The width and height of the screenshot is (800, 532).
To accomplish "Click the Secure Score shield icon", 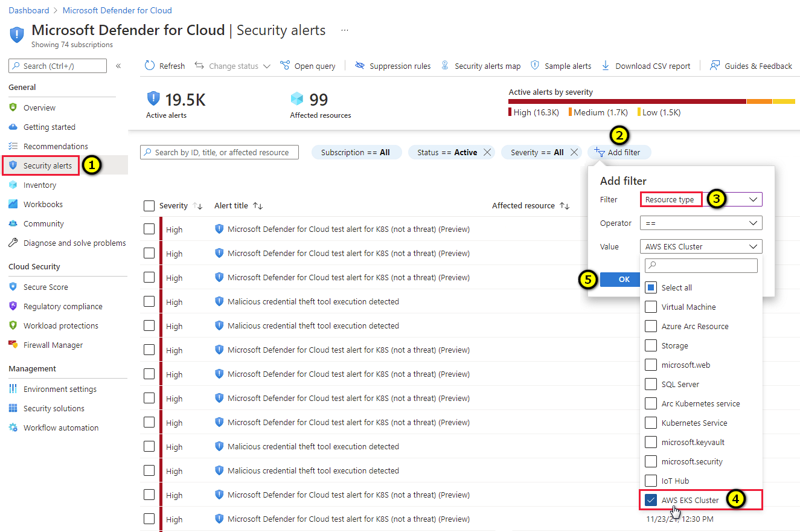I will (x=13, y=287).
